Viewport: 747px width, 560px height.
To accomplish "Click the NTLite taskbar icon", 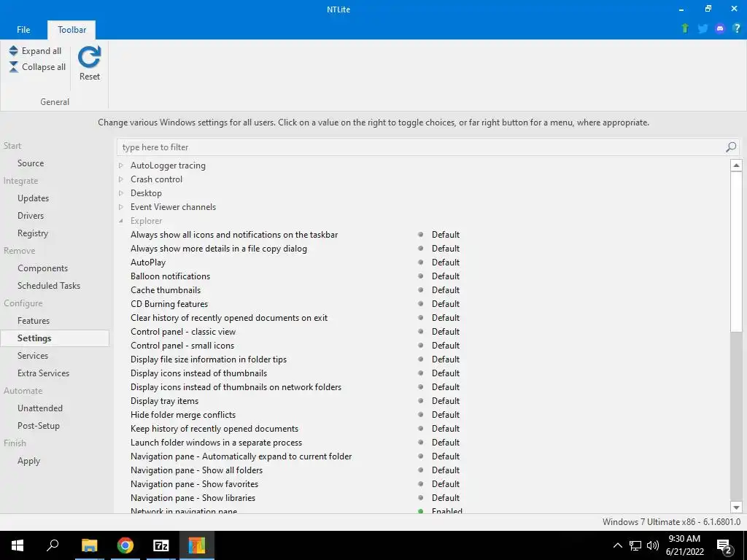I will [x=196, y=545].
